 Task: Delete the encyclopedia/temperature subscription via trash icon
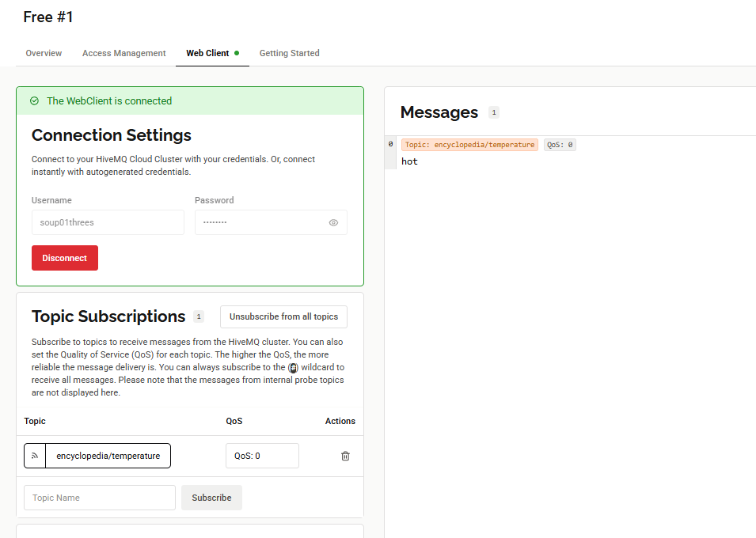pyautogui.click(x=345, y=457)
